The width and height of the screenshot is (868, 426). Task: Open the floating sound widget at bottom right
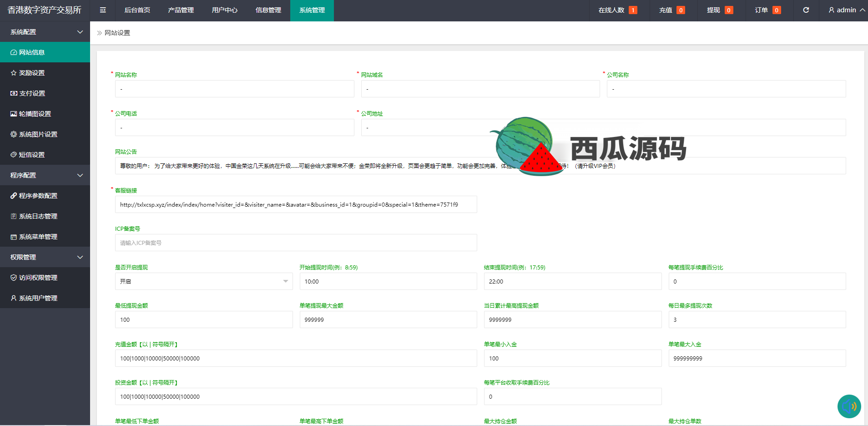[x=849, y=406]
